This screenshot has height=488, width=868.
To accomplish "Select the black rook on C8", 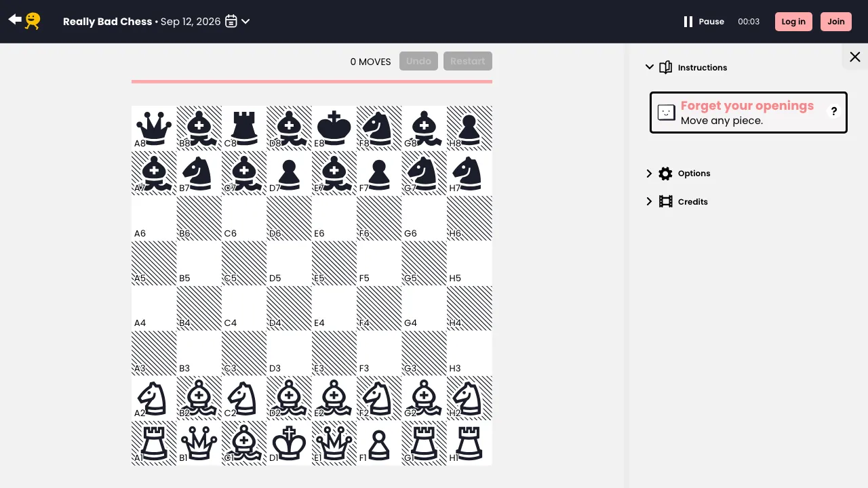I will 244,128.
